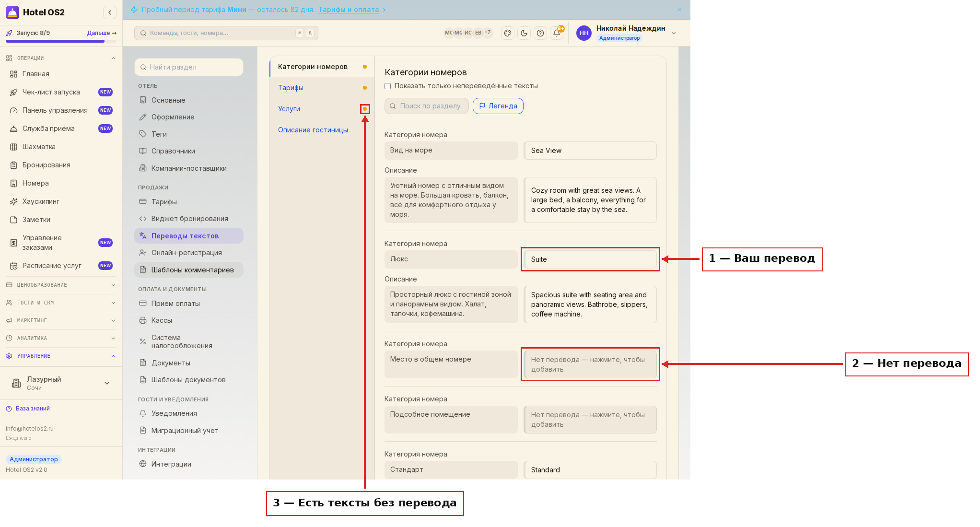Image resolution: width=980 pixels, height=527 pixels.
Task: Switch to the Тарифы translations tab
Action: tap(322, 88)
